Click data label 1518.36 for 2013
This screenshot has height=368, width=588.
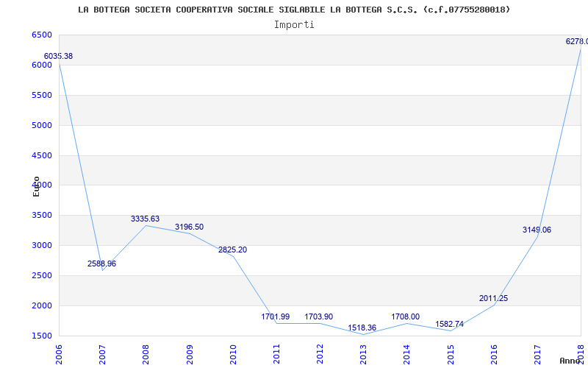click(x=362, y=328)
